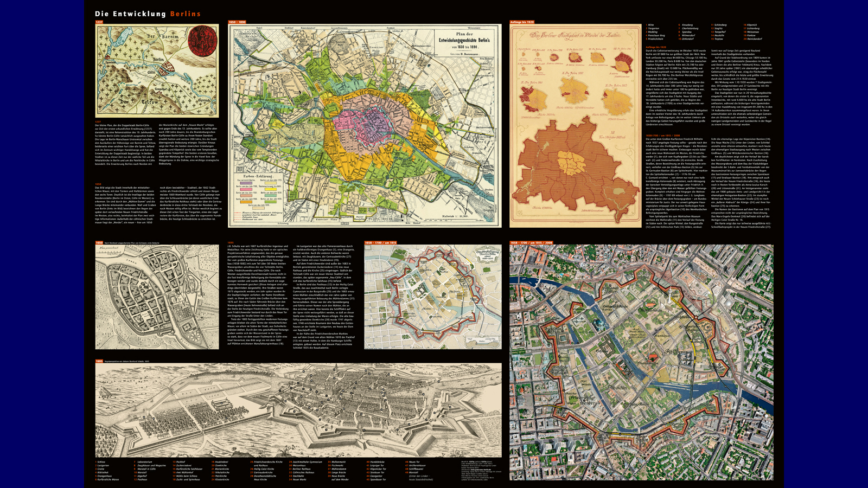This screenshot has height=488, width=868.
Task: Open the fortress map tagged "1658 – 1700 / um 1915"
Action: [x=433, y=297]
